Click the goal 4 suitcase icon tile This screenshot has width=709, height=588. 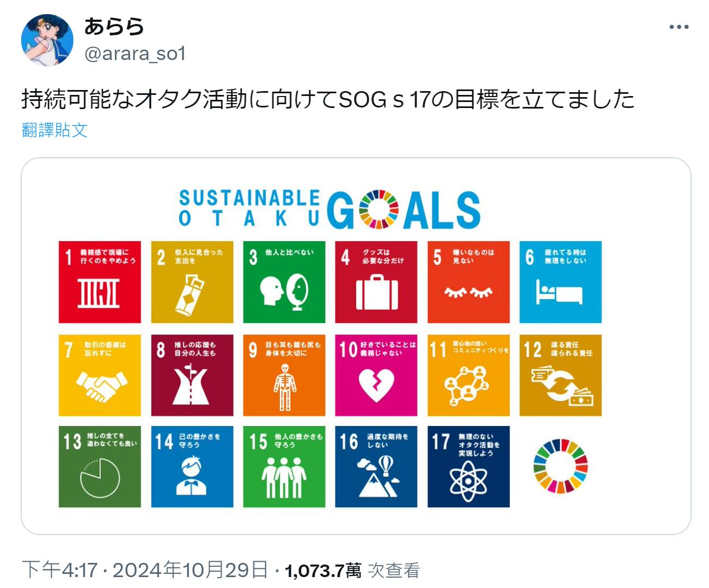(376, 282)
